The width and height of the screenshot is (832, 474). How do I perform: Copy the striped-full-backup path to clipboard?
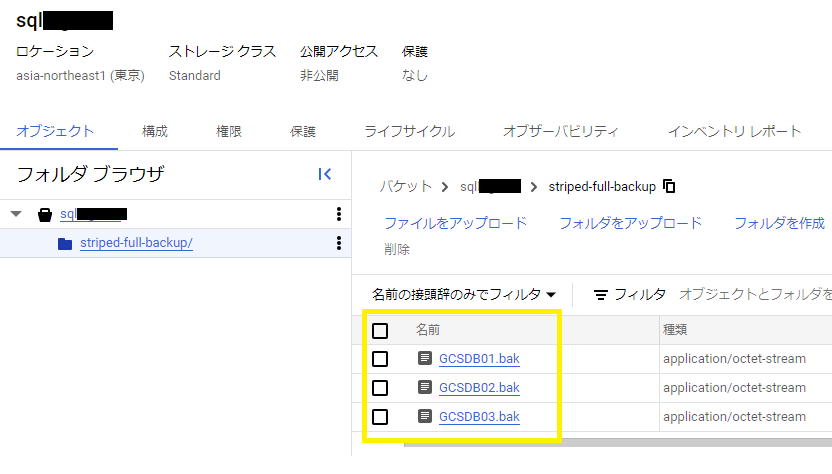tap(669, 186)
